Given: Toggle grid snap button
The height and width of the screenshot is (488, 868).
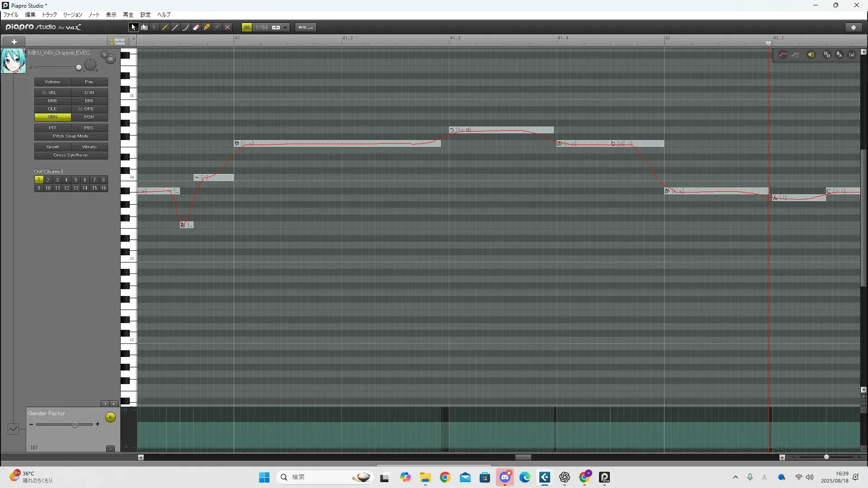Looking at the screenshot, I should pos(247,28).
